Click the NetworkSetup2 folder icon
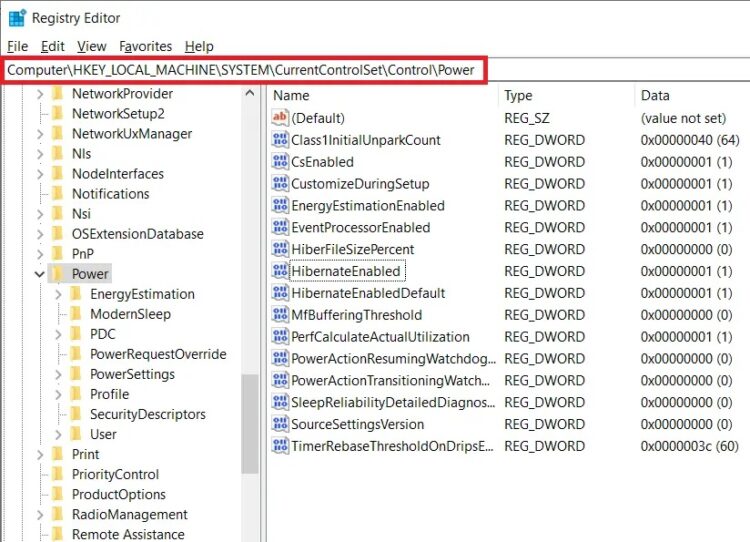The width and height of the screenshot is (750, 542). [x=57, y=113]
